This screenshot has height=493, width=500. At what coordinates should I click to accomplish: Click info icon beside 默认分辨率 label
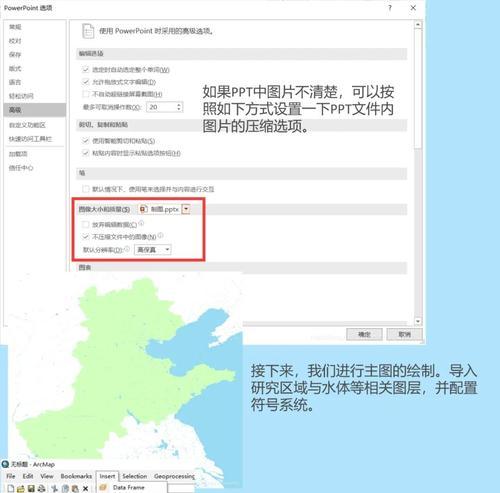127,249
